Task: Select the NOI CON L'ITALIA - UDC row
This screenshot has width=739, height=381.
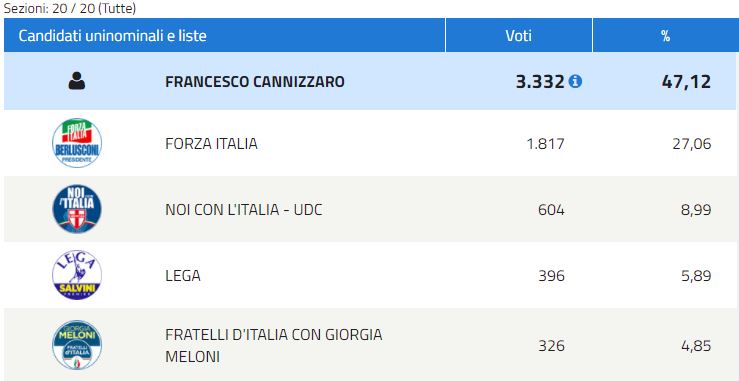Action: click(370, 209)
